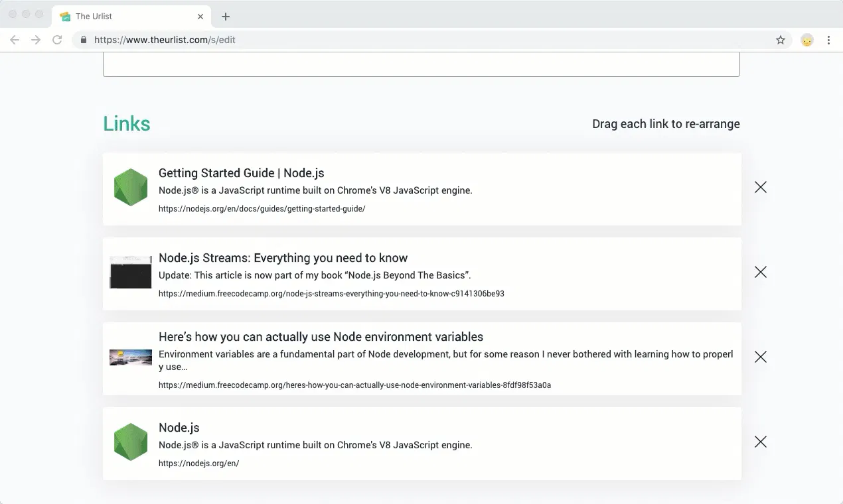
Task: Click the address bar URL
Action: point(165,40)
